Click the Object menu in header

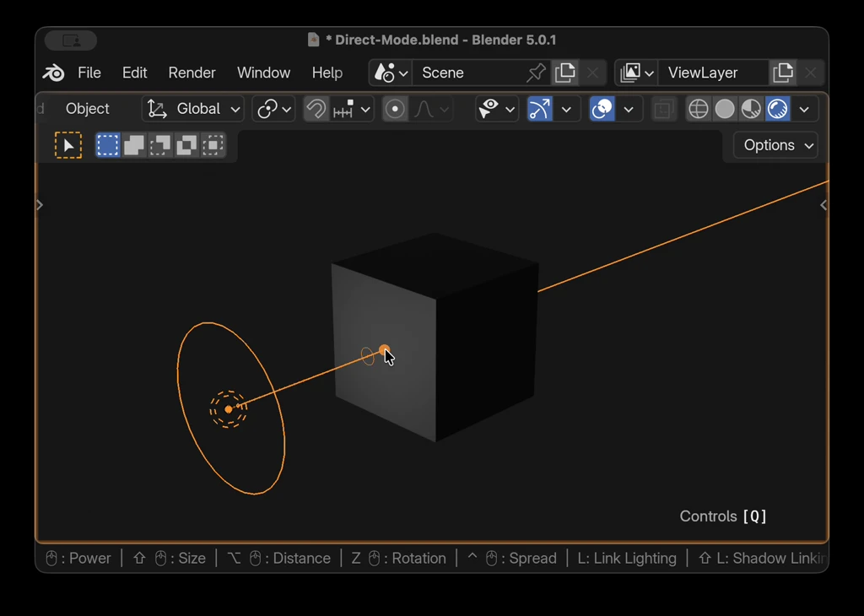(x=87, y=109)
